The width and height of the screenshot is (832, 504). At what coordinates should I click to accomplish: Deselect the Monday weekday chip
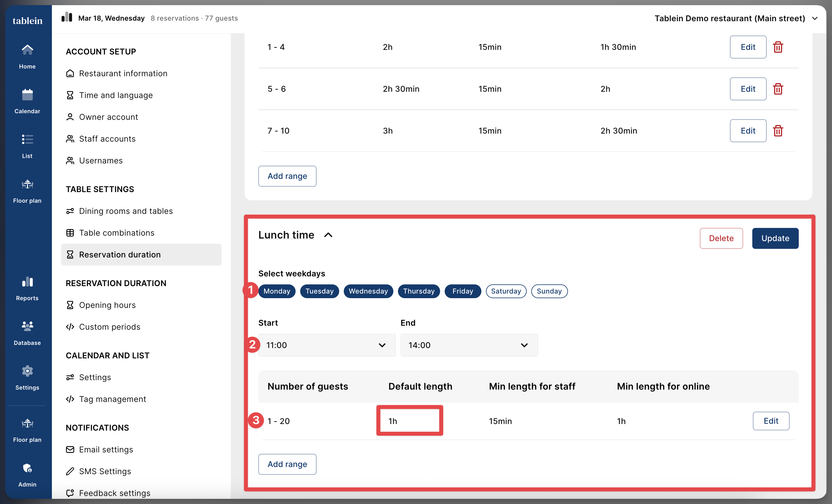click(277, 291)
